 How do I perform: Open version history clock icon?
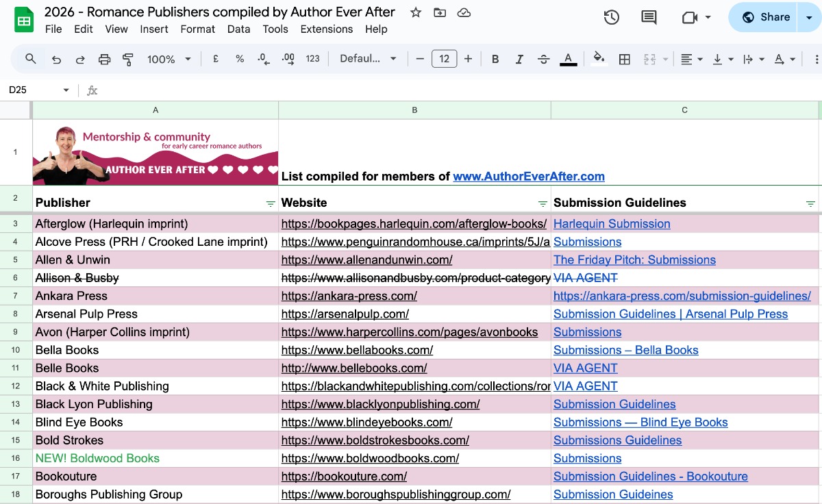pyautogui.click(x=611, y=18)
